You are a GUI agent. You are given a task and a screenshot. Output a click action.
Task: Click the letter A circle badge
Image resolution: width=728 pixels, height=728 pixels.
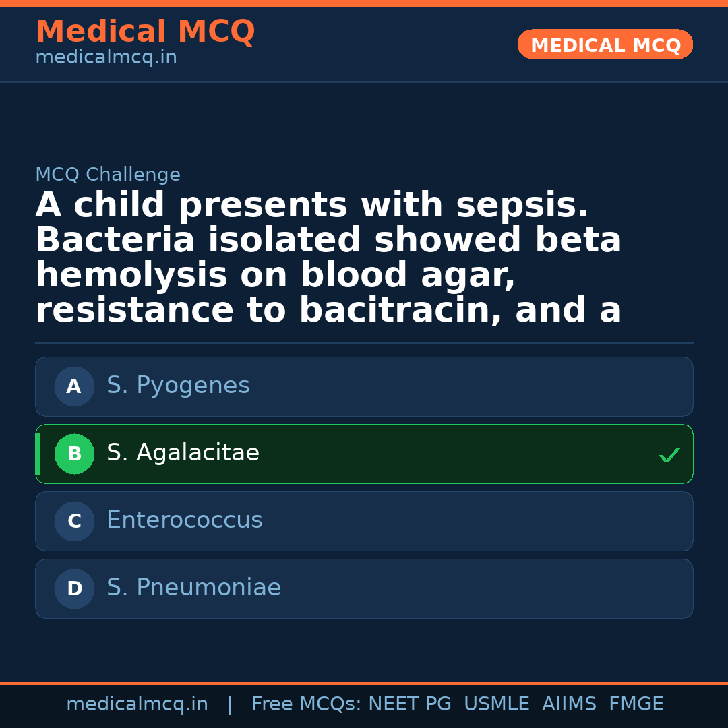[x=74, y=387]
